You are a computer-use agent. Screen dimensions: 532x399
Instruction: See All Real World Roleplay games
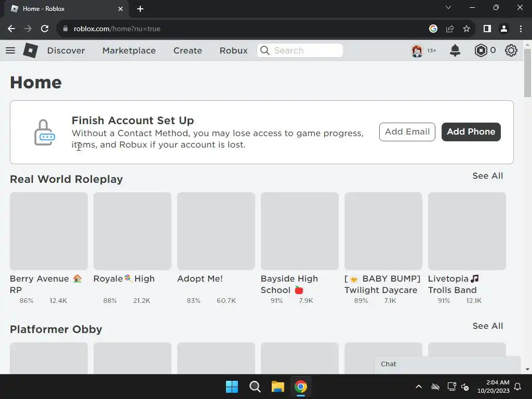pos(487,176)
